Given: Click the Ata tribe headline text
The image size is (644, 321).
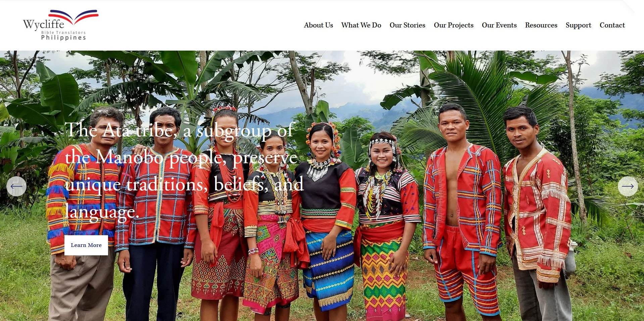Looking at the screenshot, I should (x=184, y=171).
